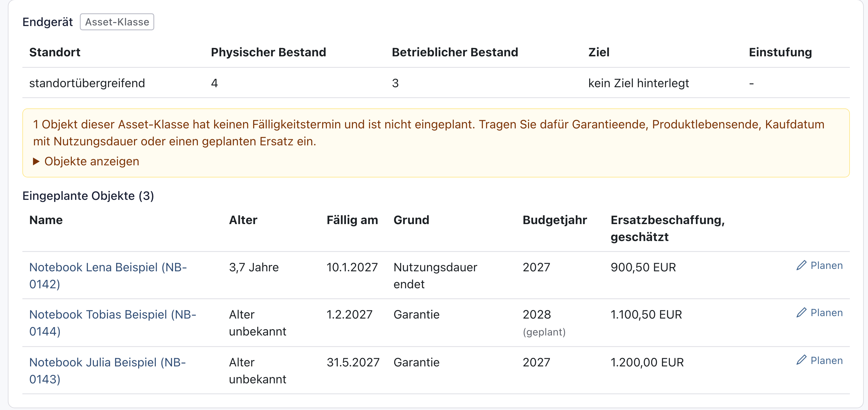Select the due date 31.5.2027
Screen dimensions: 868x410
coord(353,362)
